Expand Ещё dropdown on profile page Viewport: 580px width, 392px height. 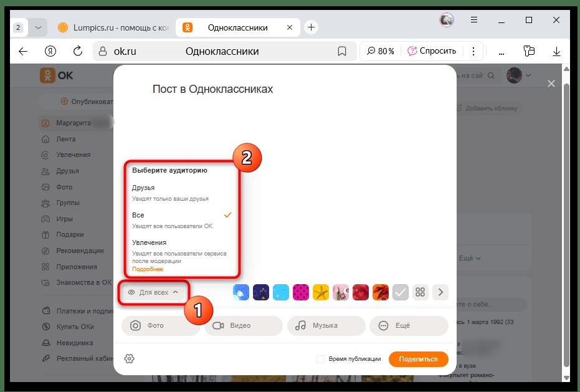pyautogui.click(x=470, y=259)
